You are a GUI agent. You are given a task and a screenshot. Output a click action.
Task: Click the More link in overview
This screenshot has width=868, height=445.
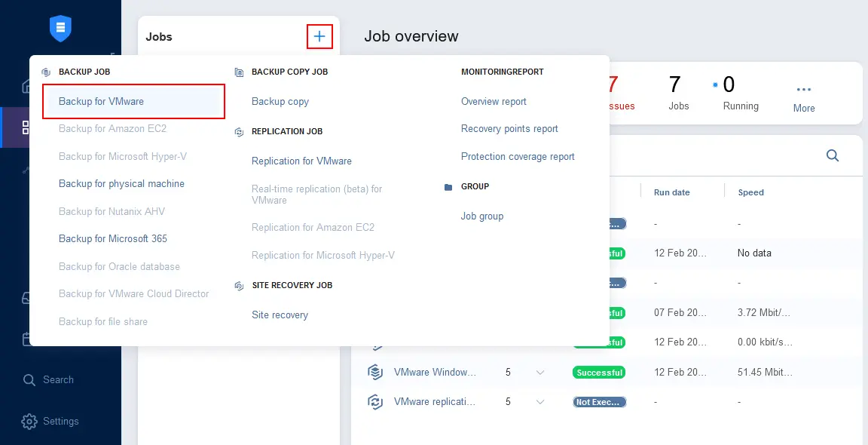804,108
